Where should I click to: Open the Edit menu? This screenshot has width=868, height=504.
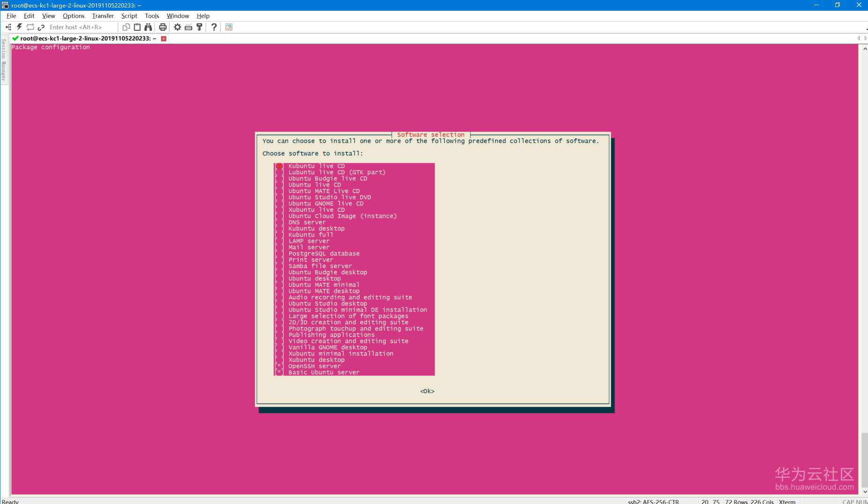[29, 16]
